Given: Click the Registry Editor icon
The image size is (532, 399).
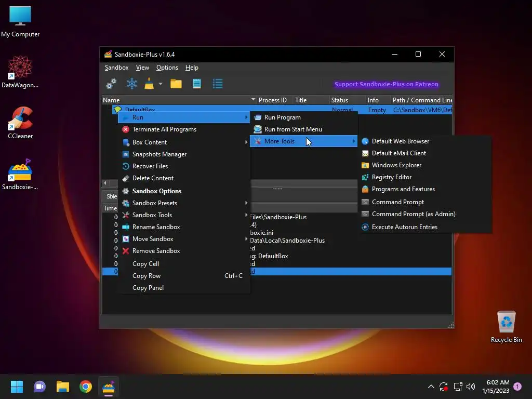Looking at the screenshot, I should point(365,177).
